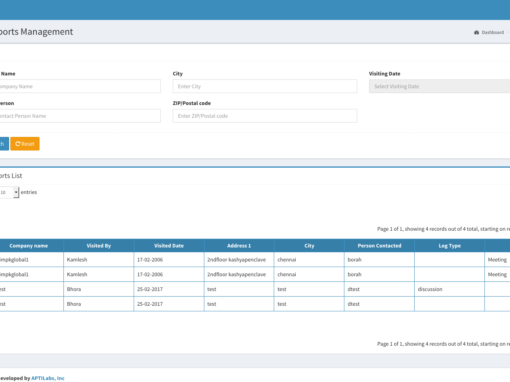Sort by Company name column header

tap(29, 246)
